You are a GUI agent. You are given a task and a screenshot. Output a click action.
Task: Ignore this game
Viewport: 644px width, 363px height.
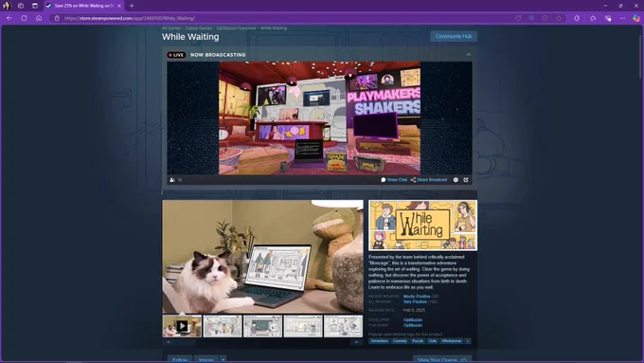click(206, 359)
